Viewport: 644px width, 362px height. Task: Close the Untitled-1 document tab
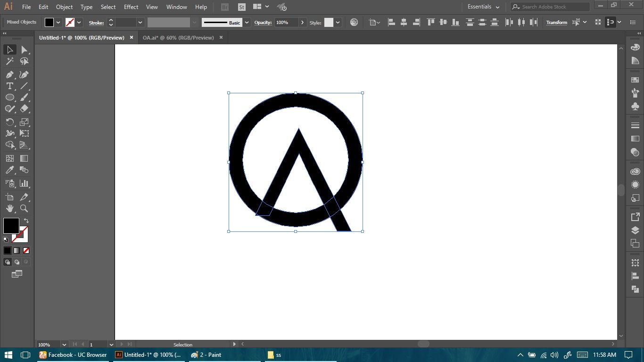(132, 37)
